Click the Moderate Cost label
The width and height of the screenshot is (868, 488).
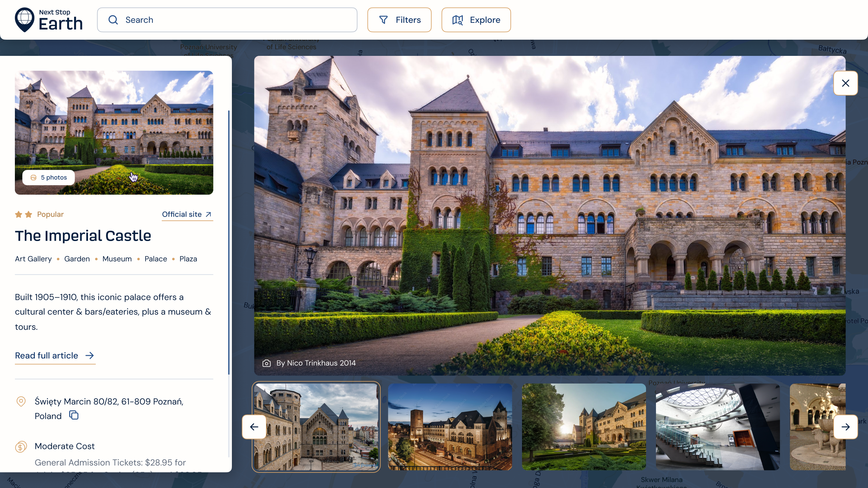click(x=65, y=446)
